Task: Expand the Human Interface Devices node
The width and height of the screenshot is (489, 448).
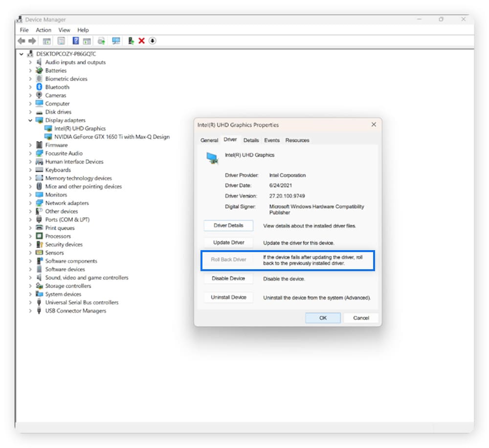Action: tap(30, 162)
